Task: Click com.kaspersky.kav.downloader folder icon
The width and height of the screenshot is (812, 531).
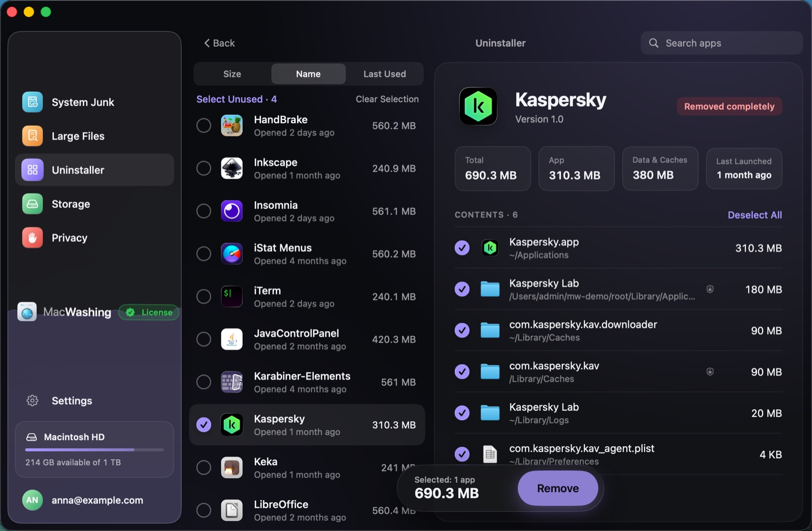Action: [x=490, y=331]
